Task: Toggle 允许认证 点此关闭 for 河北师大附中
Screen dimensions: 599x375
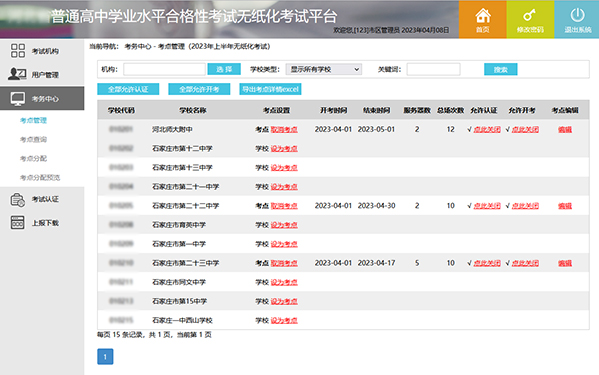Action: point(487,129)
